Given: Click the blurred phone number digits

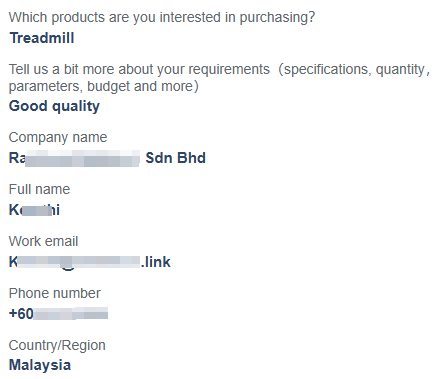Looking at the screenshot, I should (71, 314).
